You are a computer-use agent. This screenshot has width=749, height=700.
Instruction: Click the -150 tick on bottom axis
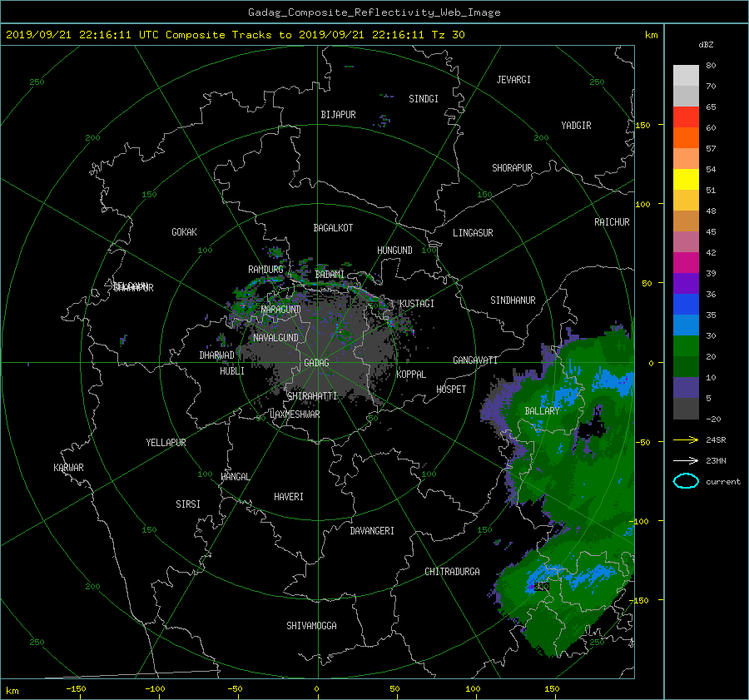click(76, 689)
